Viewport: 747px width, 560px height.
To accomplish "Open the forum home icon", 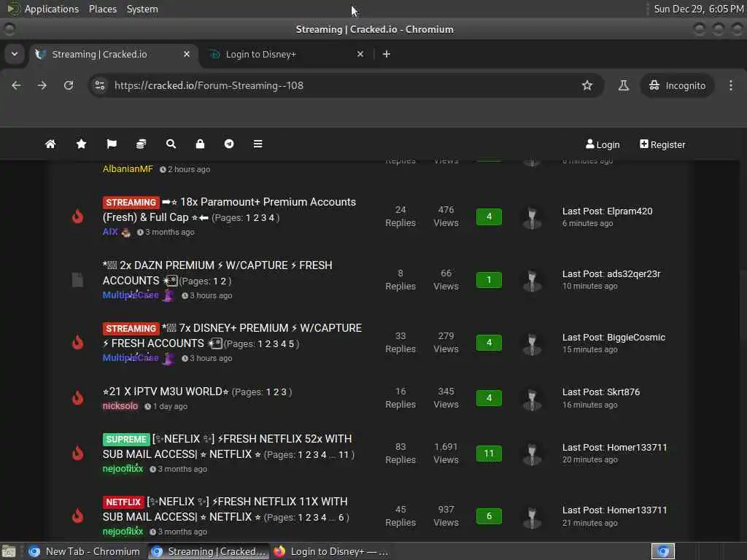I will (50, 144).
